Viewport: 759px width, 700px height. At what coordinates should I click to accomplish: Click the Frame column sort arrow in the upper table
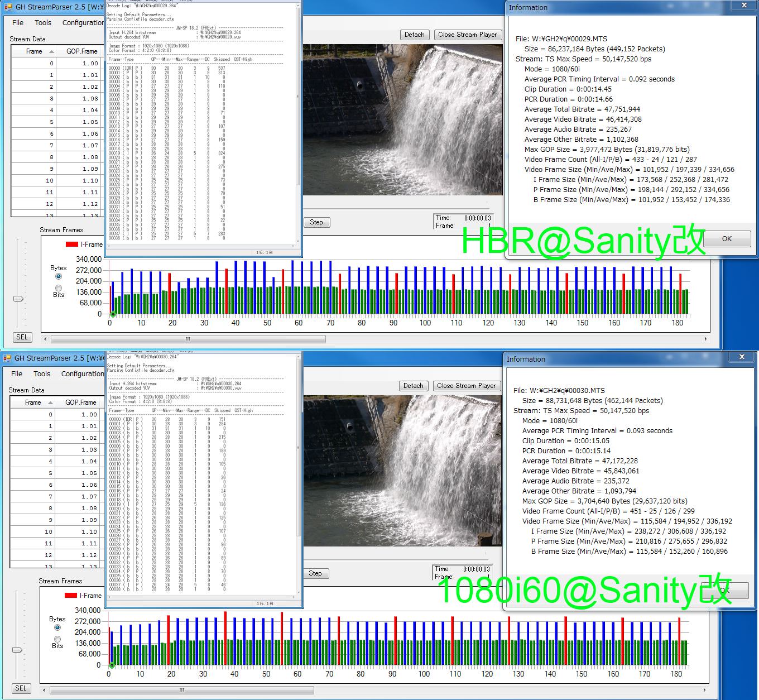point(51,51)
